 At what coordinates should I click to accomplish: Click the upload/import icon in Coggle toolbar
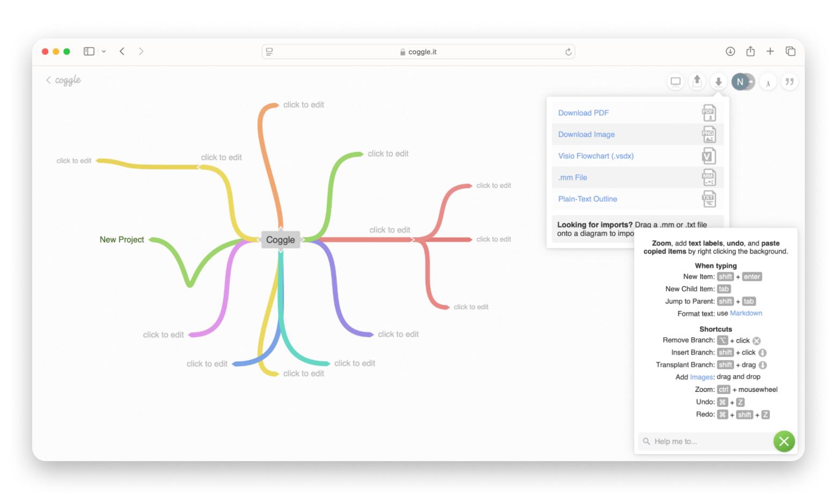697,81
